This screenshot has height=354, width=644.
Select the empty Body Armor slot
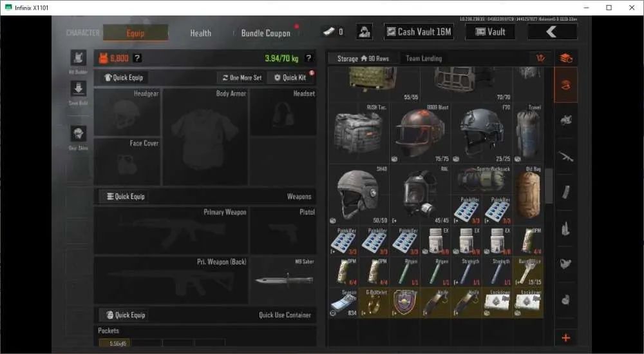[x=205, y=137]
